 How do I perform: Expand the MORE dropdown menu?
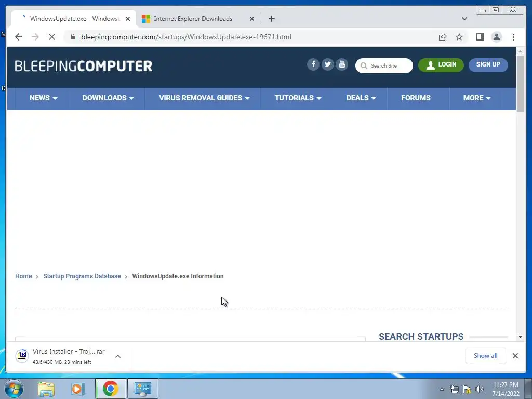[x=477, y=98]
